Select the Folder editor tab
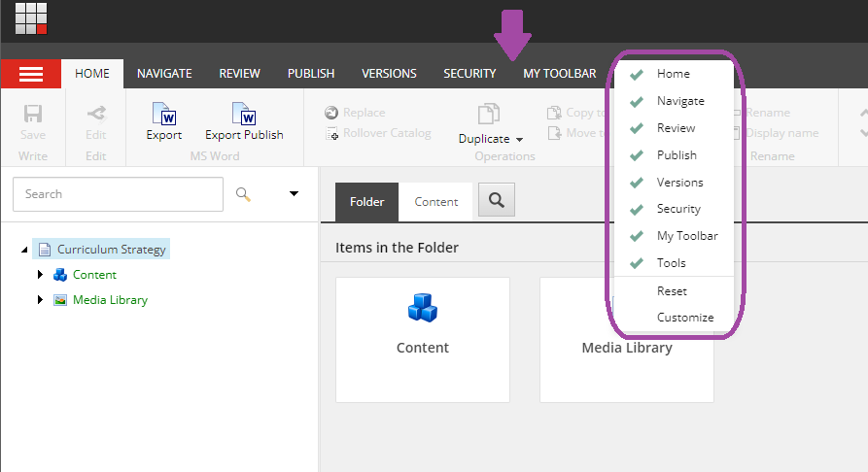 click(367, 202)
